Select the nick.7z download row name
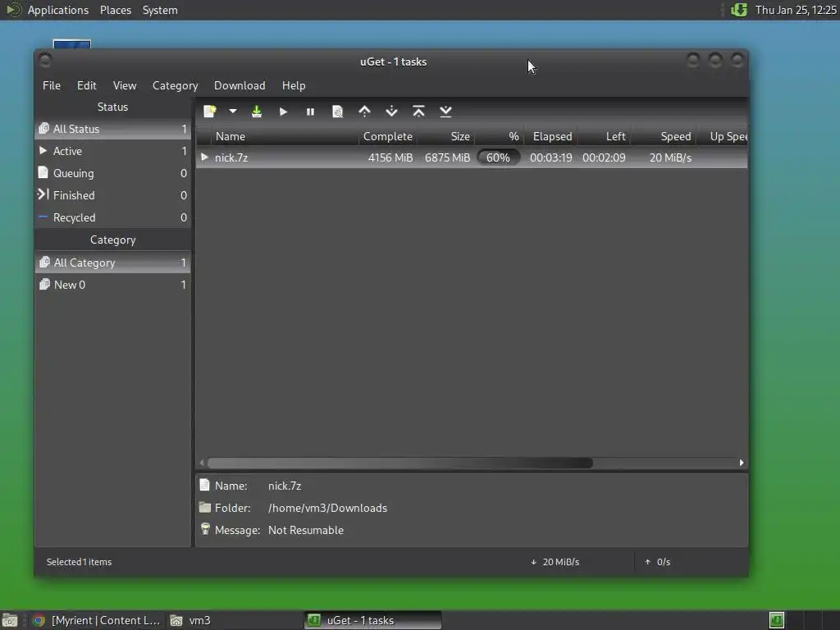The width and height of the screenshot is (840, 630). (231, 158)
